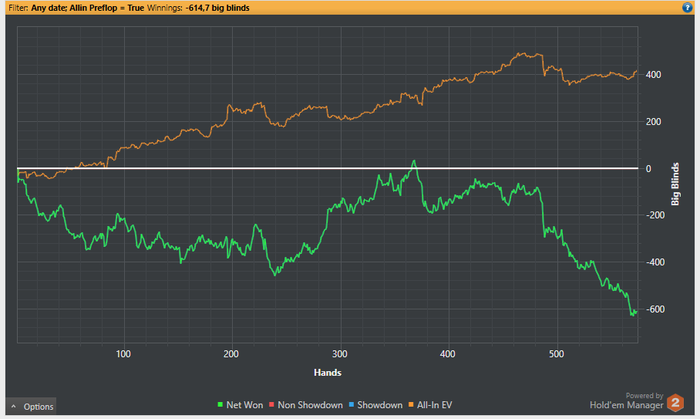Click the All-In EV line highest peak
The width and height of the screenshot is (700, 419).
(x=520, y=54)
